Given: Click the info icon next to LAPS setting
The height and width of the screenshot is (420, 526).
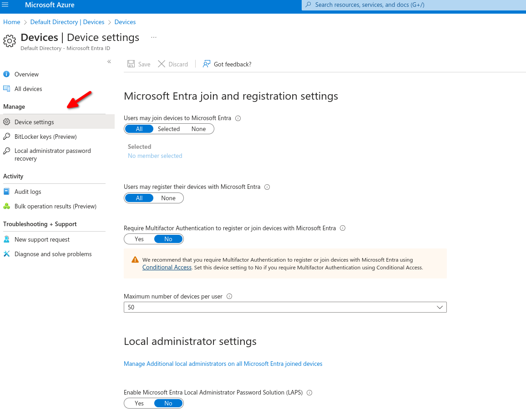Looking at the screenshot, I should pyautogui.click(x=309, y=392).
